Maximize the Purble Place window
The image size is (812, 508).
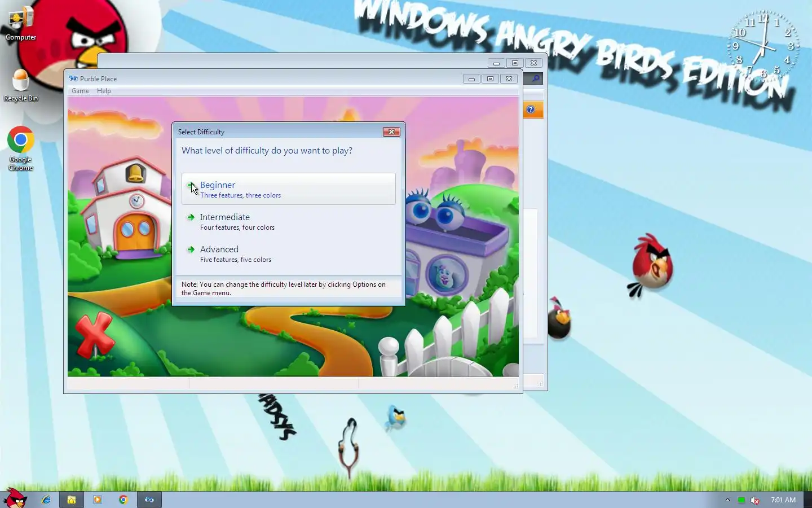click(490, 79)
